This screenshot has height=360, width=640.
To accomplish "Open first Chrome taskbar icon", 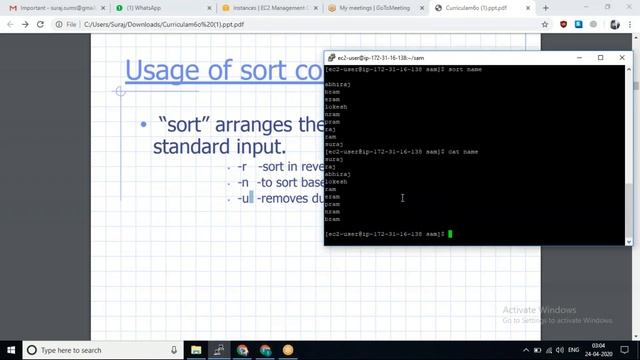I will pyautogui.click(x=242, y=350).
